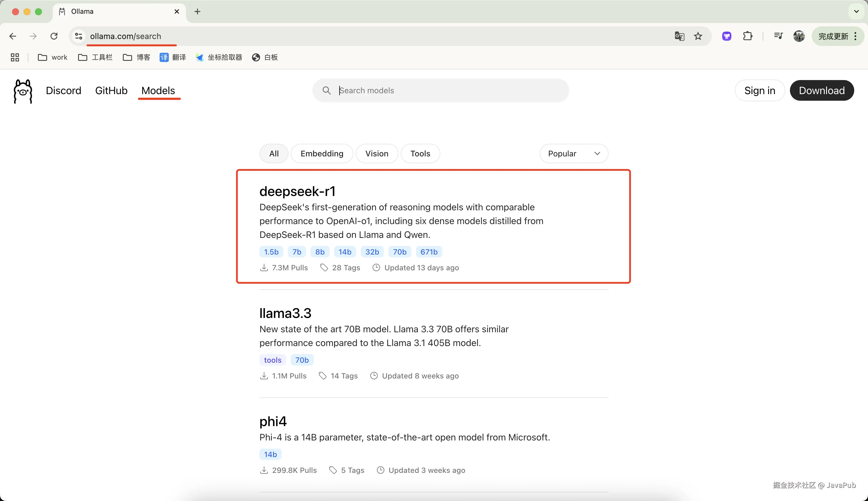The width and height of the screenshot is (868, 501).
Task: Go to the GitHub nav link
Action: (x=111, y=90)
